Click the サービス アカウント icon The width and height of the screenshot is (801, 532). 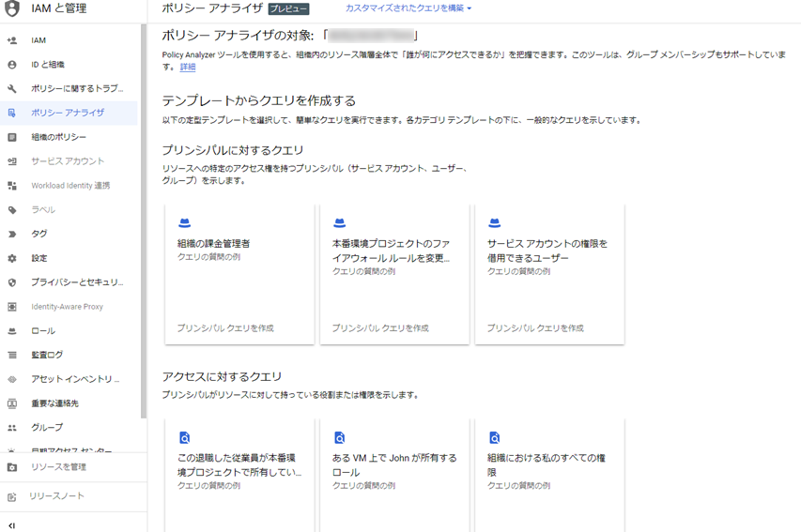(x=12, y=161)
